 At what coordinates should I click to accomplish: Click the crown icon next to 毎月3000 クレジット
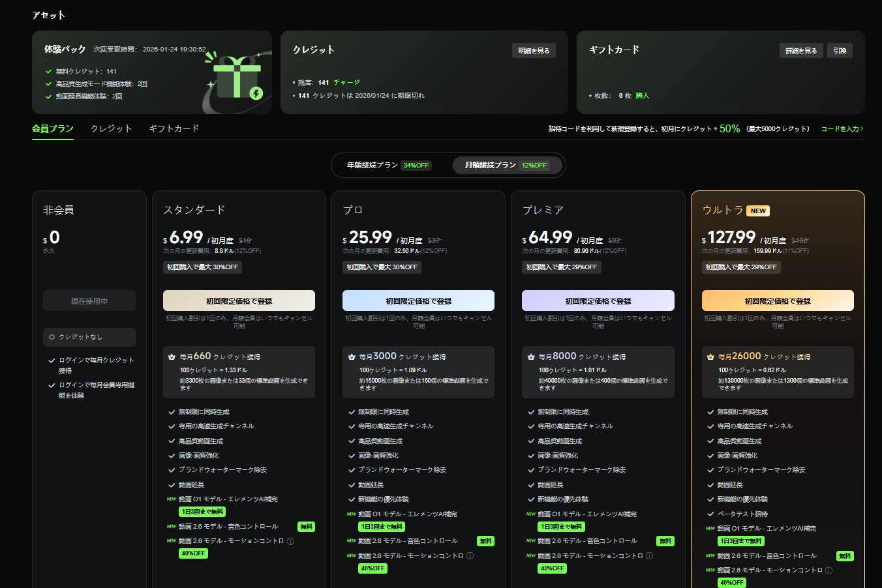click(x=352, y=357)
